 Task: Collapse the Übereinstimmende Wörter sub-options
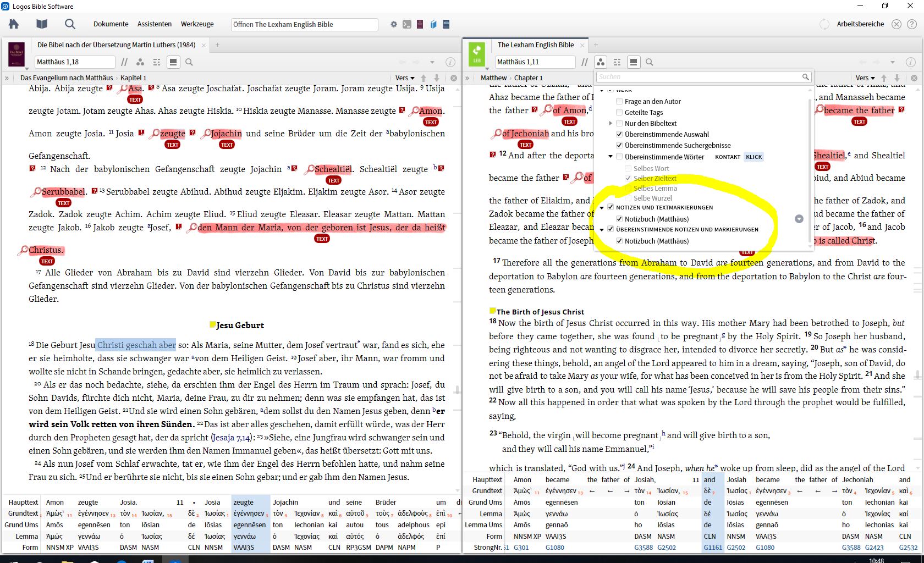coord(610,157)
